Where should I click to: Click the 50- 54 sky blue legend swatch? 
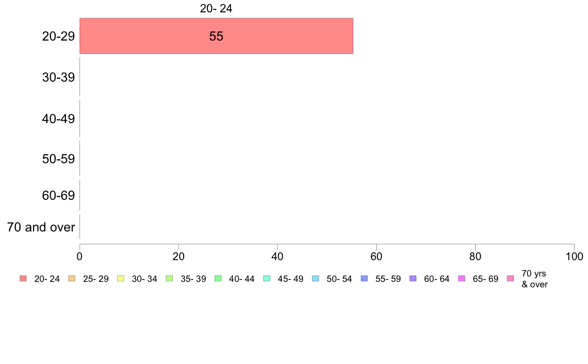click(315, 278)
